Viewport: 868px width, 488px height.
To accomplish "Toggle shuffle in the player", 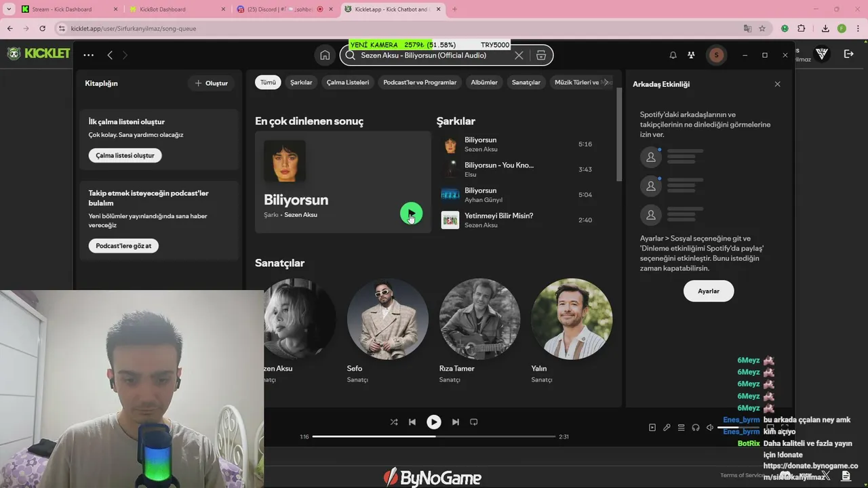I will 394,422.
